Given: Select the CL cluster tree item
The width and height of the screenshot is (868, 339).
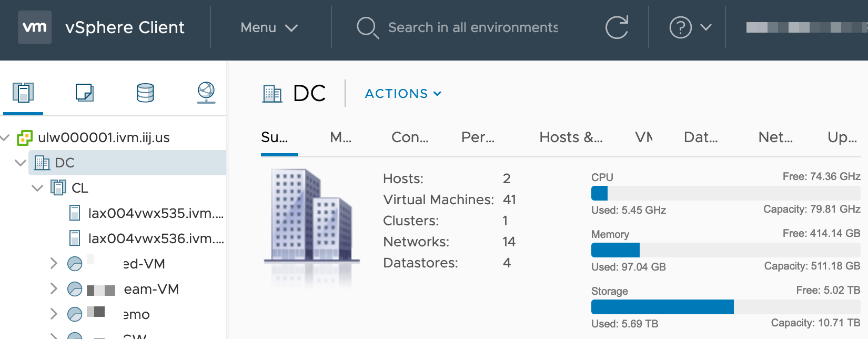Looking at the screenshot, I should point(80,188).
